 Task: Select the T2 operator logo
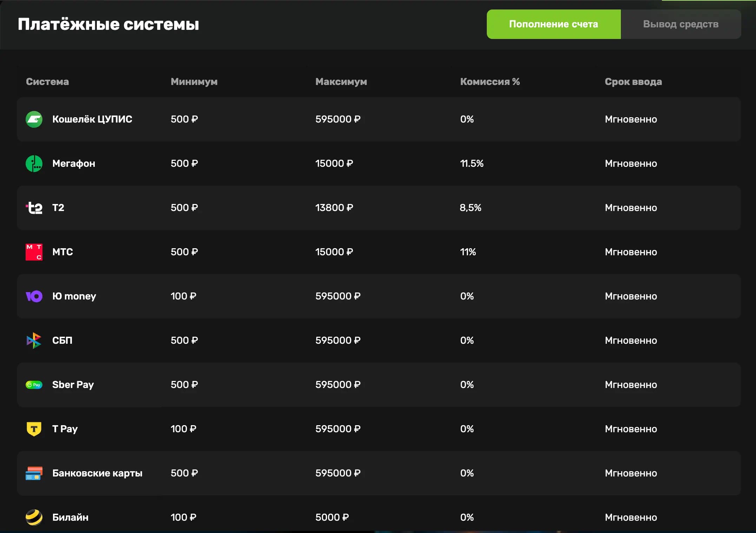[x=34, y=208]
